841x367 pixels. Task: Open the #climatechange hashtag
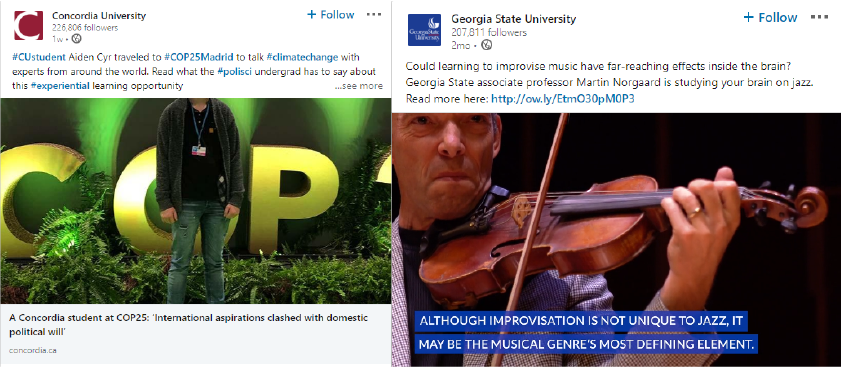coord(302,57)
